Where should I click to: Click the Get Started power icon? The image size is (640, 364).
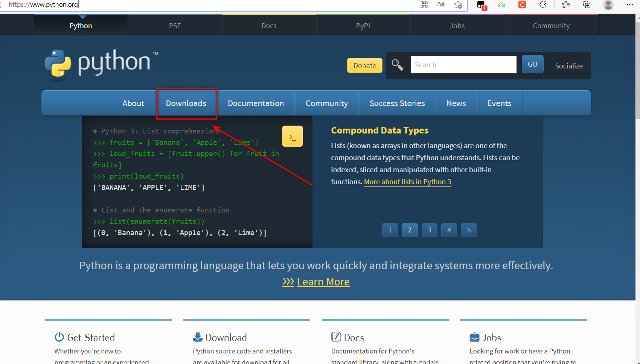tap(59, 337)
